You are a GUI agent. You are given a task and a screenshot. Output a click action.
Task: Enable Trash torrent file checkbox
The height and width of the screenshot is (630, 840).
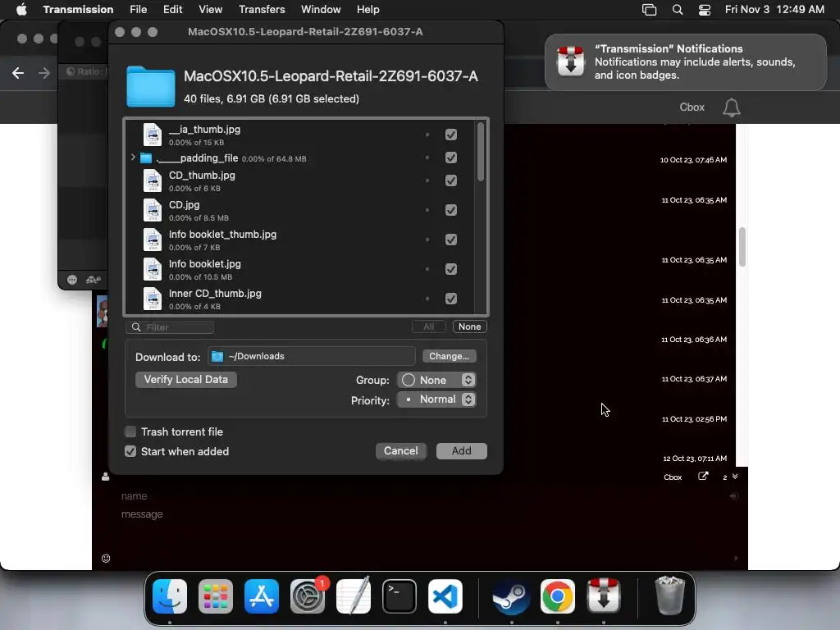click(x=130, y=431)
